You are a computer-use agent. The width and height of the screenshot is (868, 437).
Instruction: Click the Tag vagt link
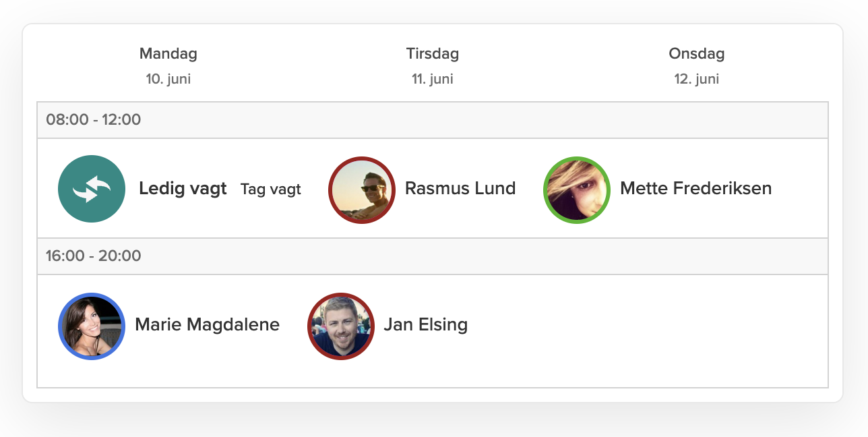coord(270,190)
